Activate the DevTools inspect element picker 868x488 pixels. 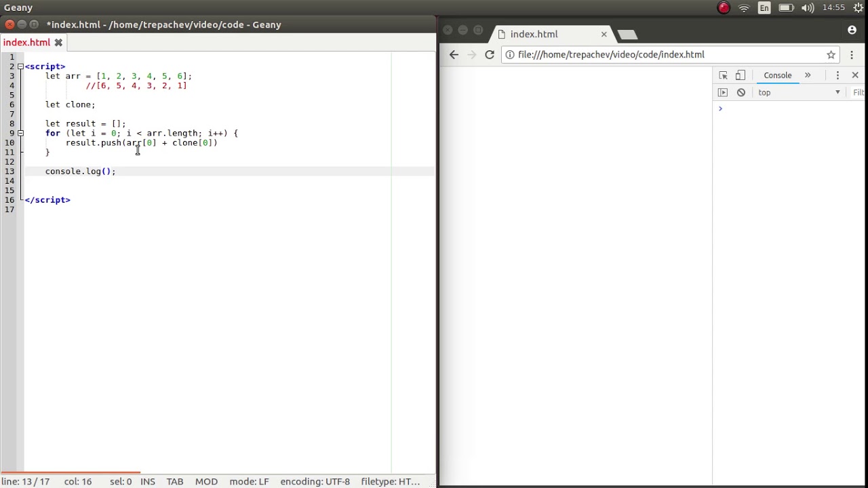(723, 75)
